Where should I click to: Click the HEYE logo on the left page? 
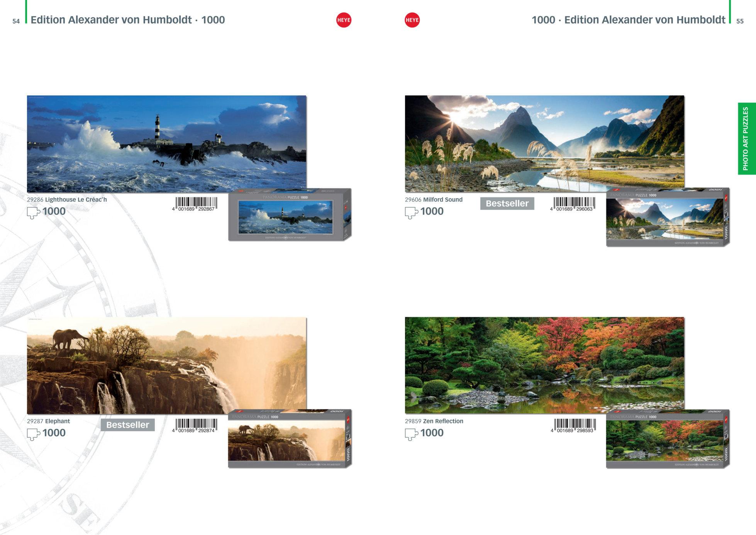(344, 20)
